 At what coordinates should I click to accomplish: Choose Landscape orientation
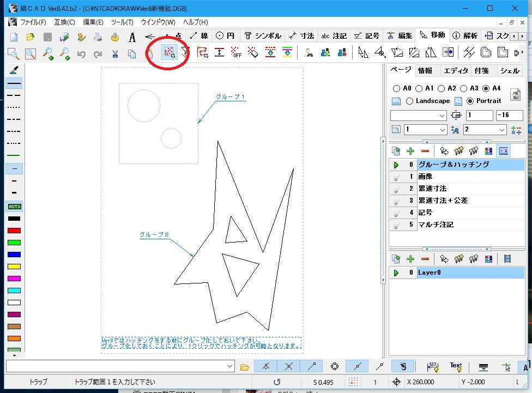[409, 101]
